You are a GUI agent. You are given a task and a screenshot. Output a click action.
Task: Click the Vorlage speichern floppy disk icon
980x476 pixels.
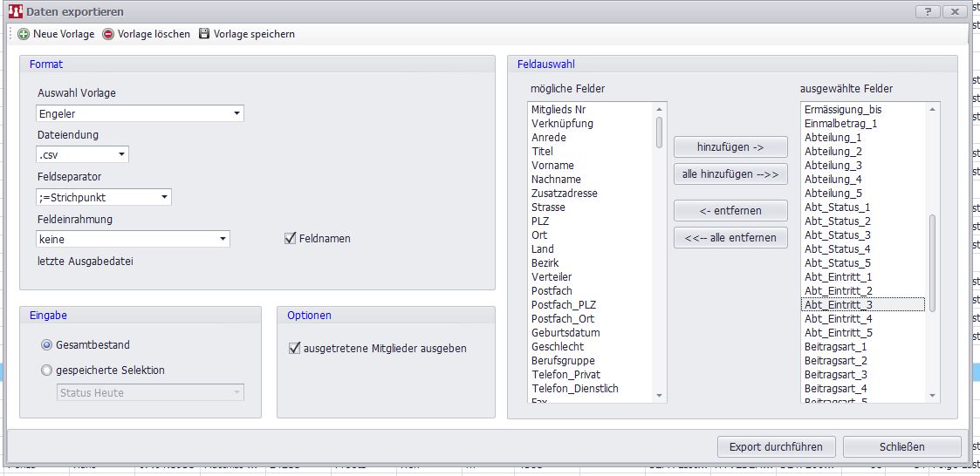coord(204,34)
